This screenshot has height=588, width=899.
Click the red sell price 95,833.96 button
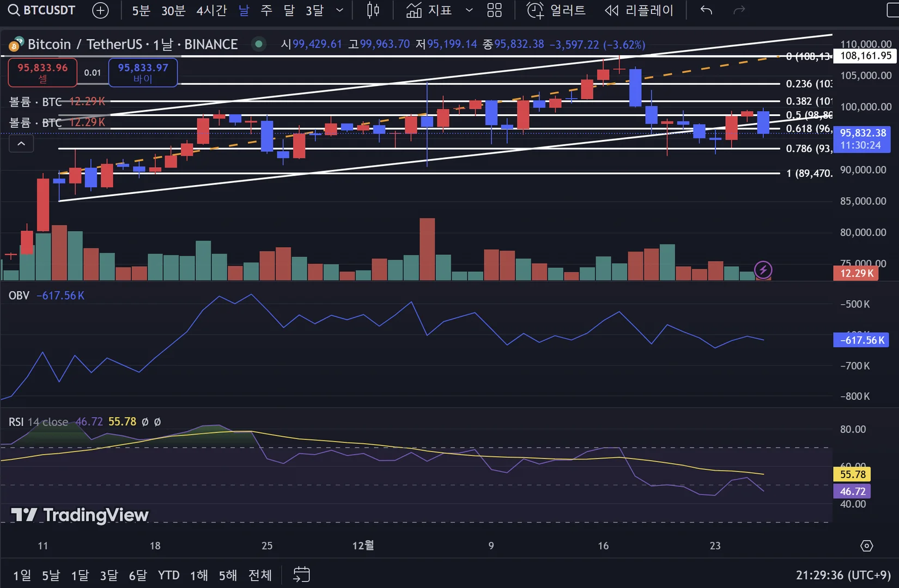coord(42,72)
